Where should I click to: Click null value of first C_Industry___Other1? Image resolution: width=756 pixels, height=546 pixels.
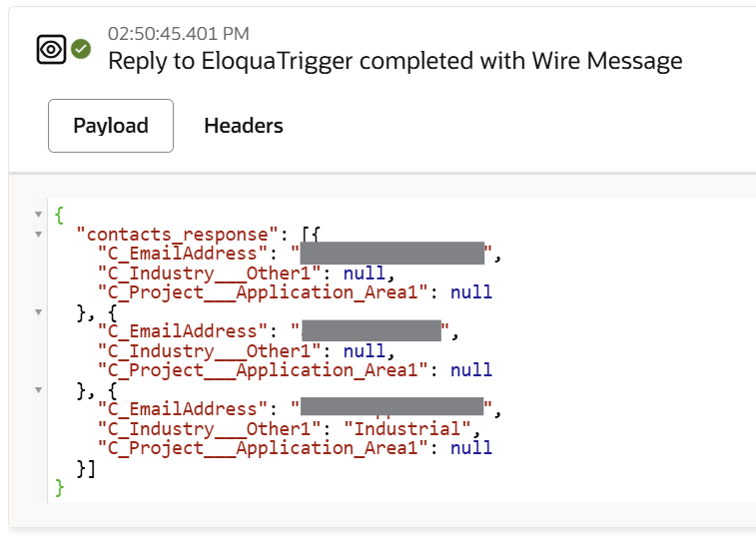pos(365,273)
